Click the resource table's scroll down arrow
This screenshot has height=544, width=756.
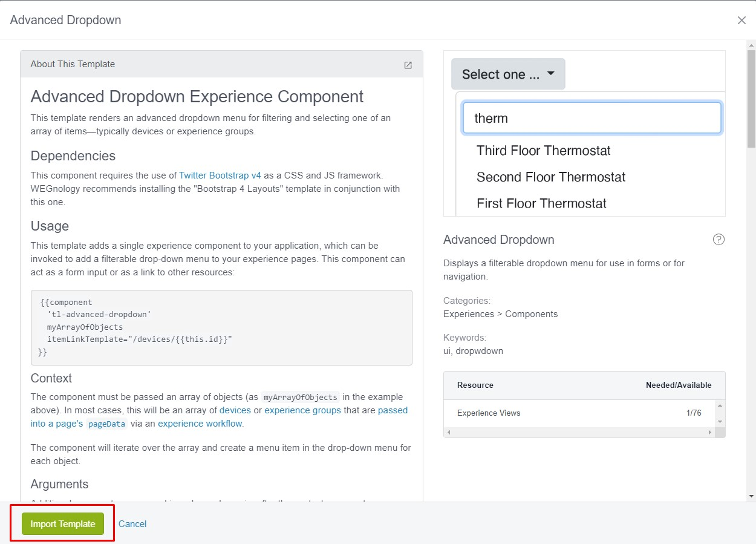(x=720, y=422)
